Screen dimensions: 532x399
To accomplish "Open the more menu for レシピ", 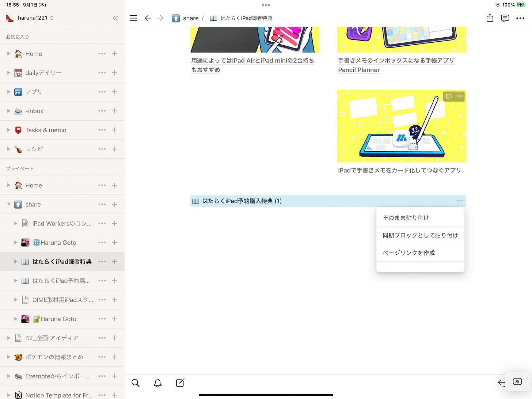I will [x=102, y=149].
